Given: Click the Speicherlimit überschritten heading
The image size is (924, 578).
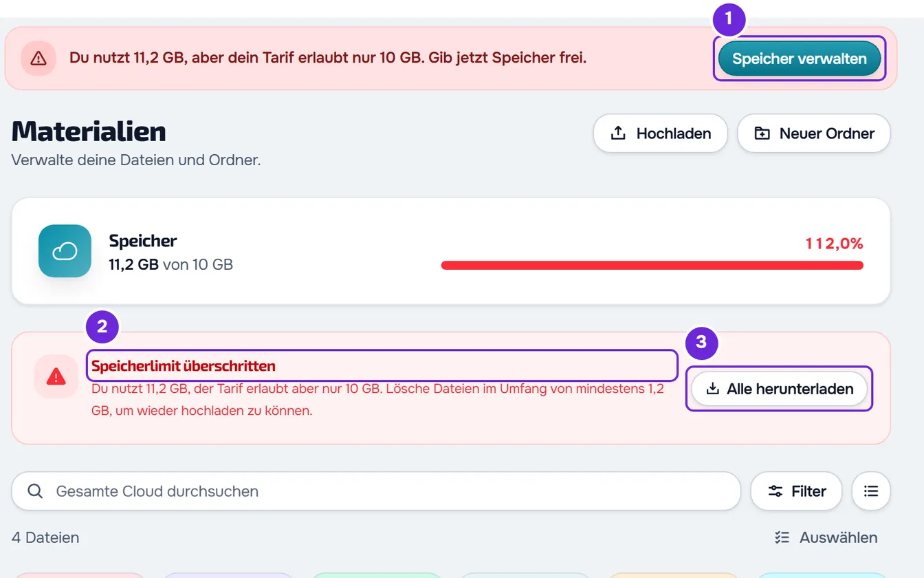Looking at the screenshot, I should 184,366.
